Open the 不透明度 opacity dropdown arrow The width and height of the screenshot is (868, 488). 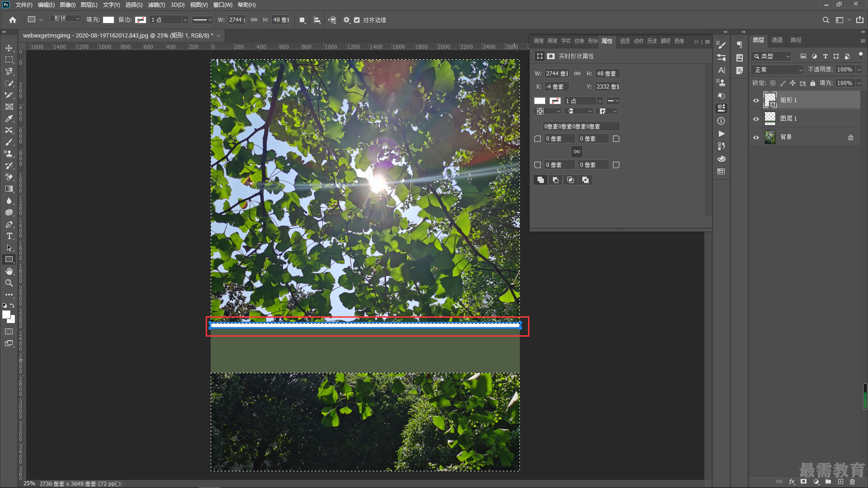859,70
